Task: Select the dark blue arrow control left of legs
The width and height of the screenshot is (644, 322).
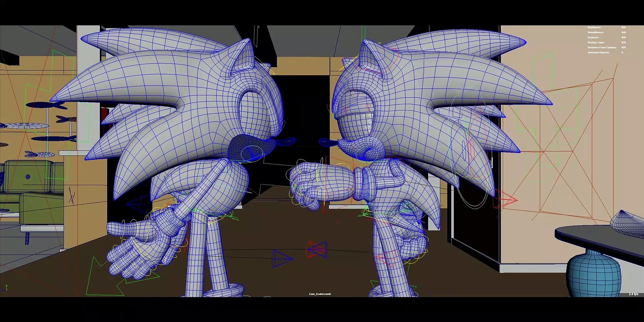Action: point(136,205)
